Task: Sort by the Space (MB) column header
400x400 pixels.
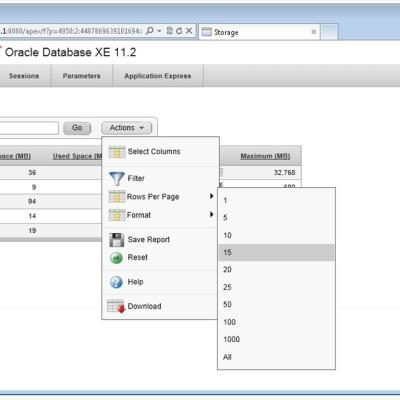Action: (x=15, y=156)
